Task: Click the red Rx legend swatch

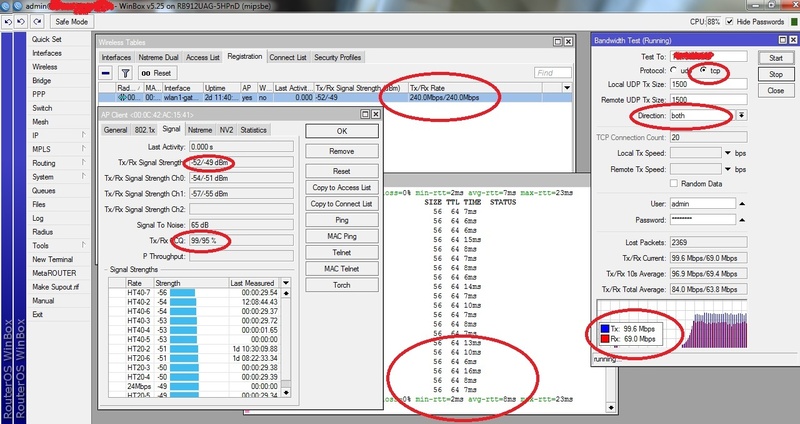Action: [x=605, y=339]
